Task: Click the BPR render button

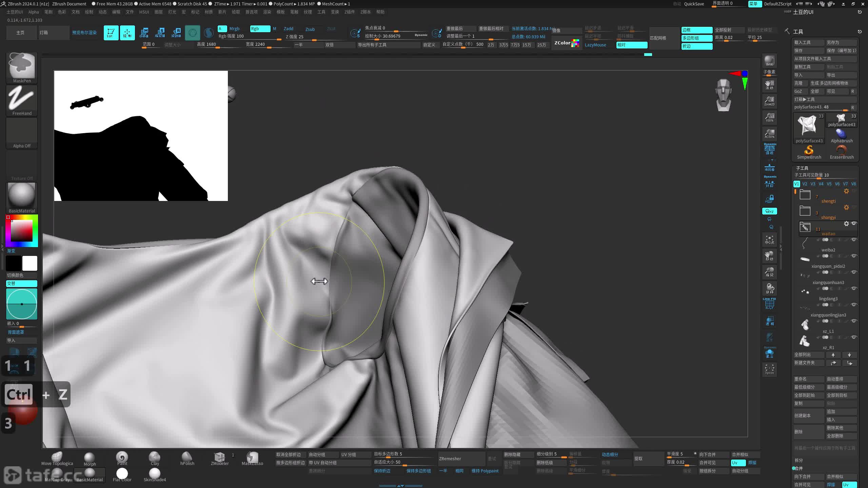Action: click(x=769, y=61)
